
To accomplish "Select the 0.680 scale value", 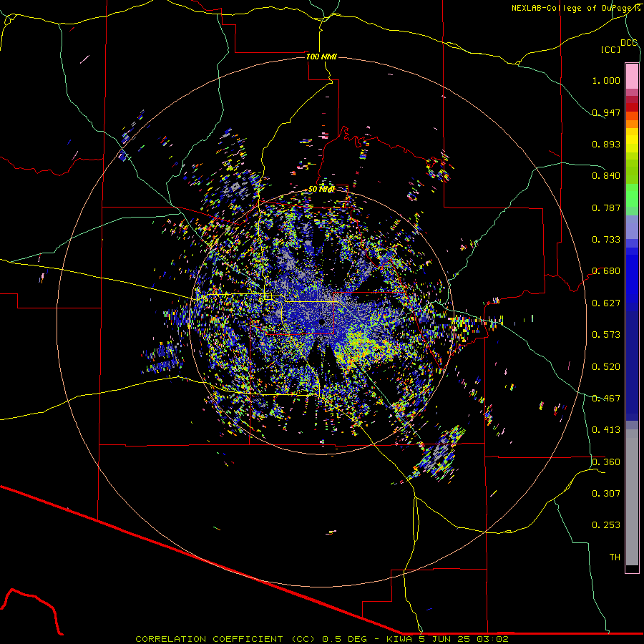I will click(x=606, y=271).
